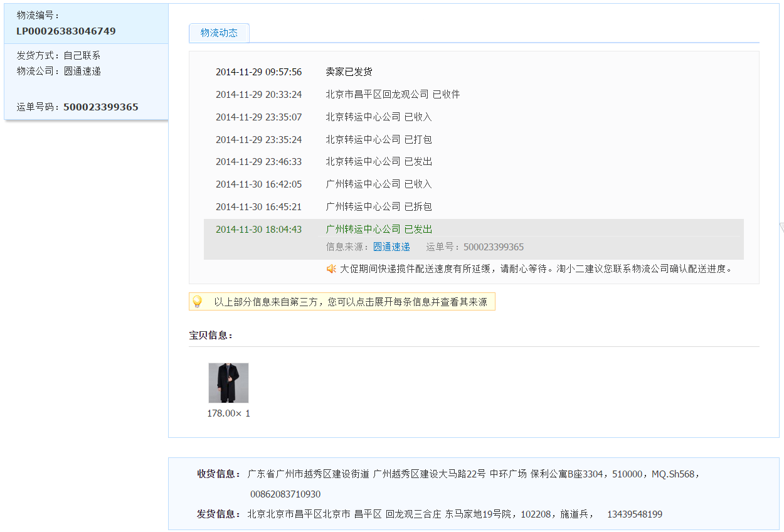Viewport: 784px width, 532px height.
Task: Expand the 北京转运中心公司 已打包 entry
Action: pyautogui.click(x=378, y=140)
